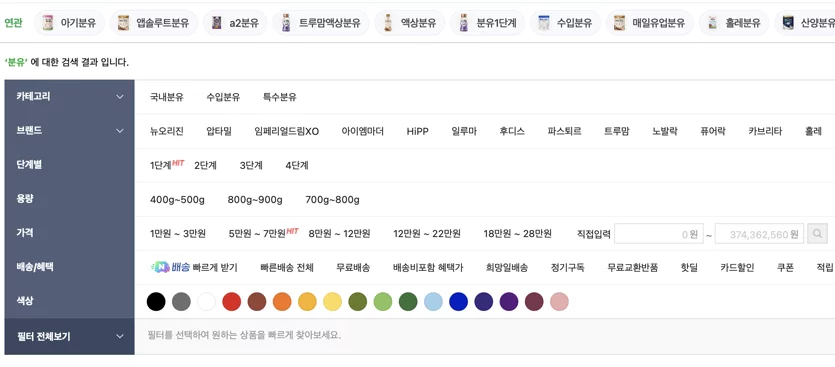Click the a2분유 product thumbnail icon
This screenshot has width=835, height=367.
[217, 23]
